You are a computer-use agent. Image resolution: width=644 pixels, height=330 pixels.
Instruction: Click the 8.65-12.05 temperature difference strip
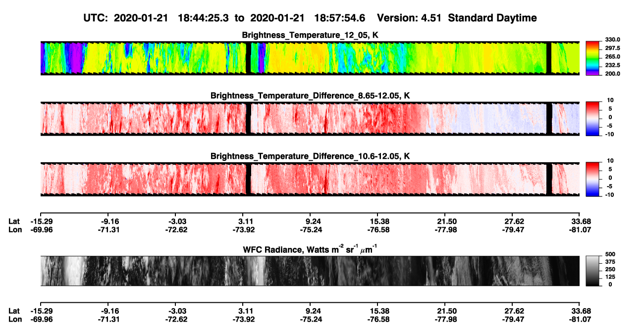310,119
